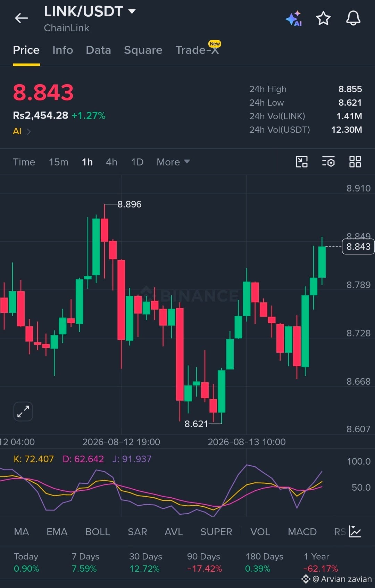Select the 4h timeframe

[111, 162]
